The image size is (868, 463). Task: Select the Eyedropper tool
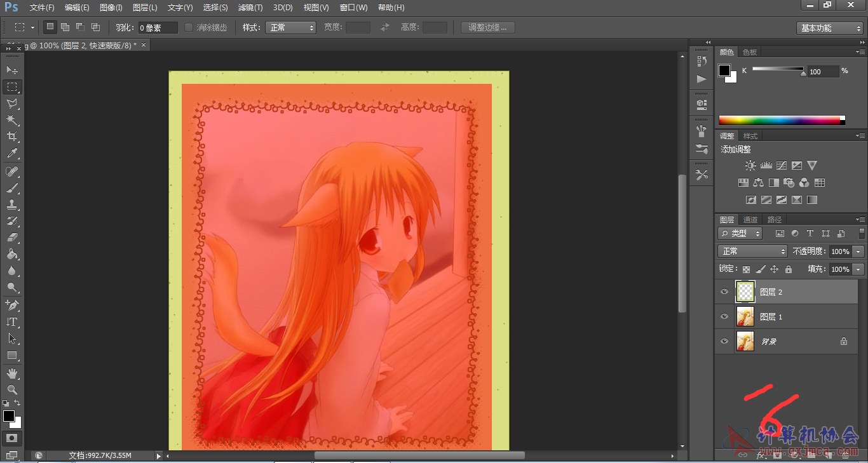pyautogui.click(x=12, y=154)
